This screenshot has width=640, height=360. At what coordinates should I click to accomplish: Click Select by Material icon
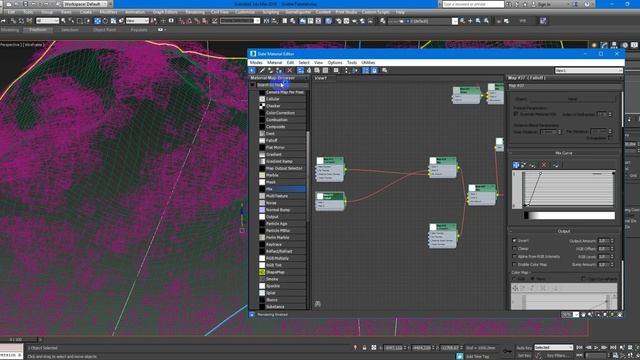tap(384, 71)
